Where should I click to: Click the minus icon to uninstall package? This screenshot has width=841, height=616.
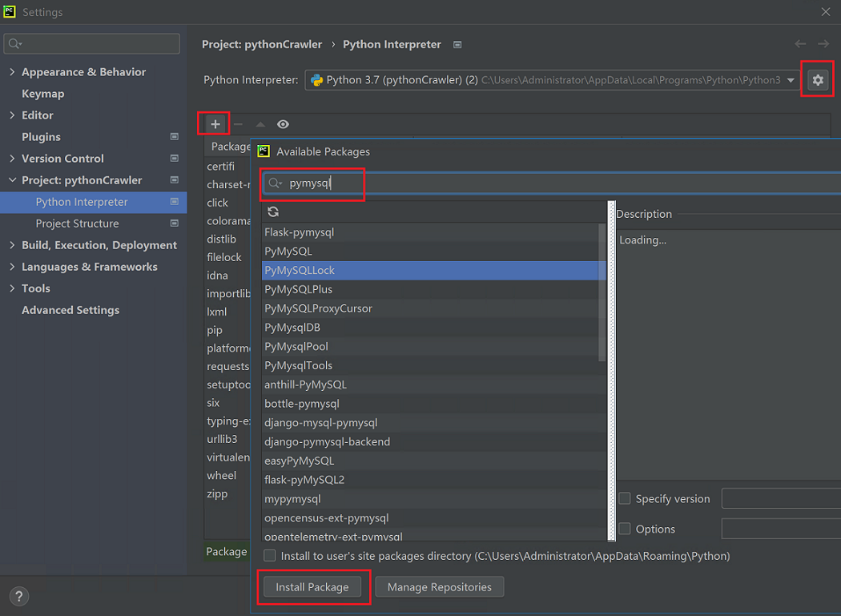pyautogui.click(x=238, y=124)
